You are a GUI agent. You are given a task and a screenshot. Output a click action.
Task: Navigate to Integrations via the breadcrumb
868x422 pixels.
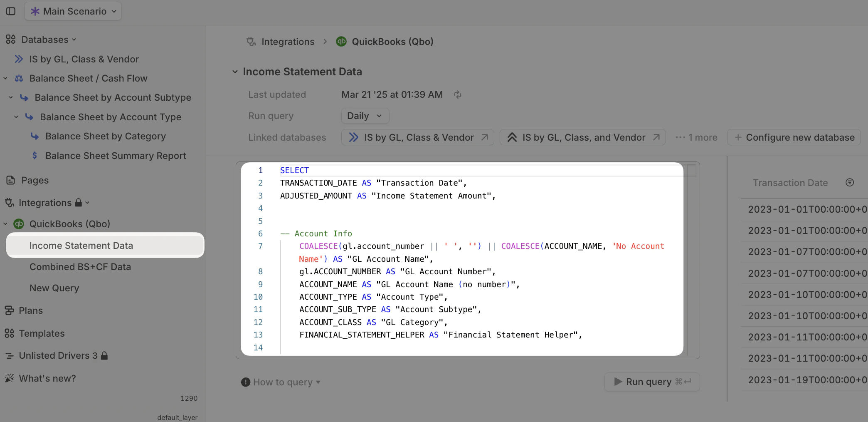tap(288, 42)
